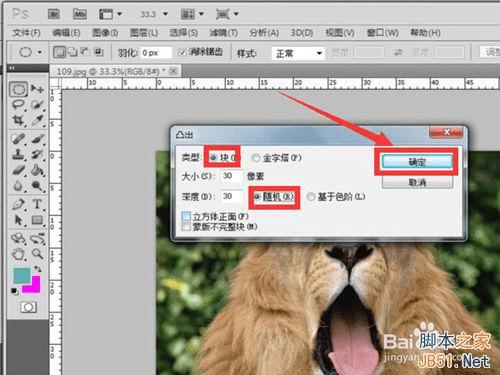Click the 大小 size input field
This screenshot has height=375, width=500.
(x=231, y=176)
